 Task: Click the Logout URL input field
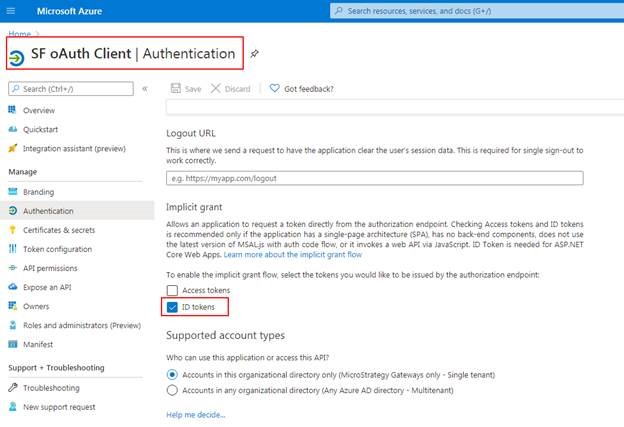tap(374, 178)
